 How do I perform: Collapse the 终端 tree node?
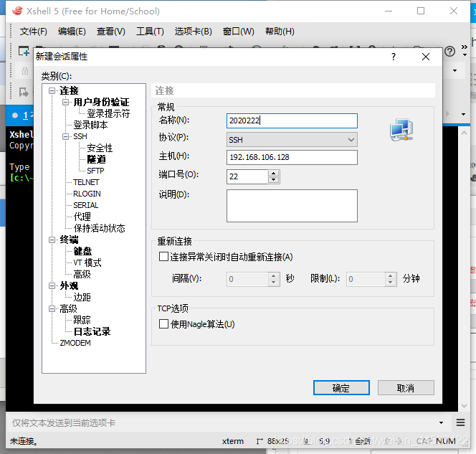click(x=52, y=240)
